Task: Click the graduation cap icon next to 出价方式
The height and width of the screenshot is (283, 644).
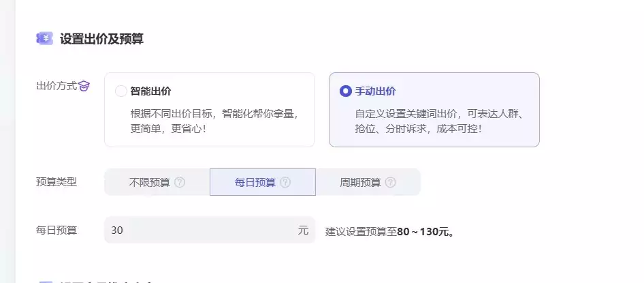Action: pyautogui.click(x=84, y=87)
